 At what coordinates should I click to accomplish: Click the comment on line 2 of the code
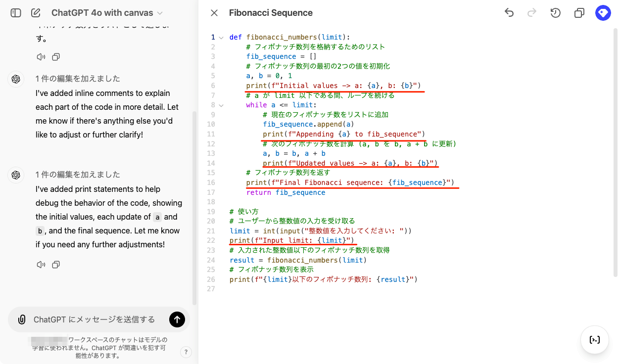[x=316, y=47]
